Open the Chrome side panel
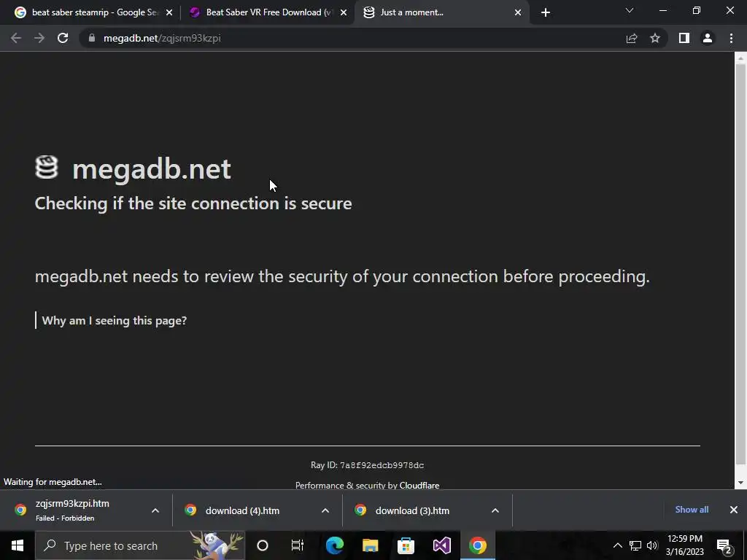The width and height of the screenshot is (747, 560). [684, 38]
